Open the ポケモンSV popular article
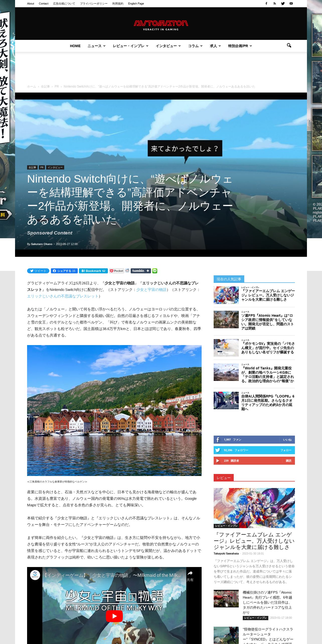 pos(268,348)
